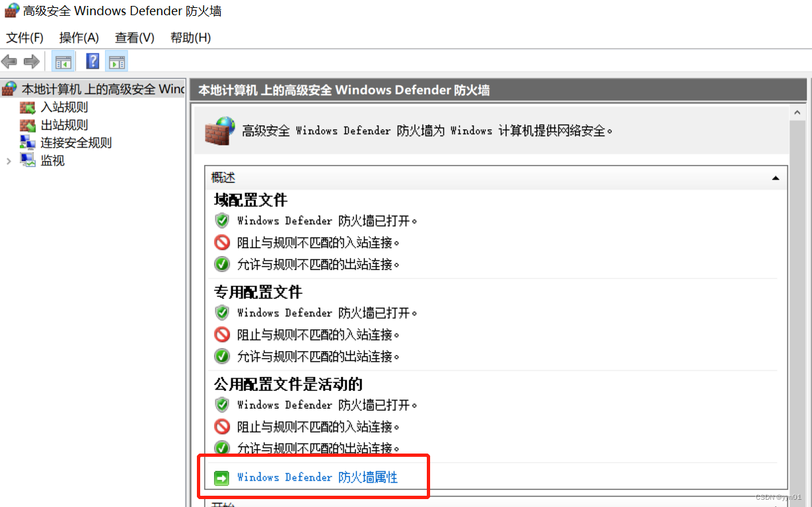Image resolution: width=812 pixels, height=507 pixels.
Task: Click the 入站规则 icon in the tree
Action: (x=28, y=107)
